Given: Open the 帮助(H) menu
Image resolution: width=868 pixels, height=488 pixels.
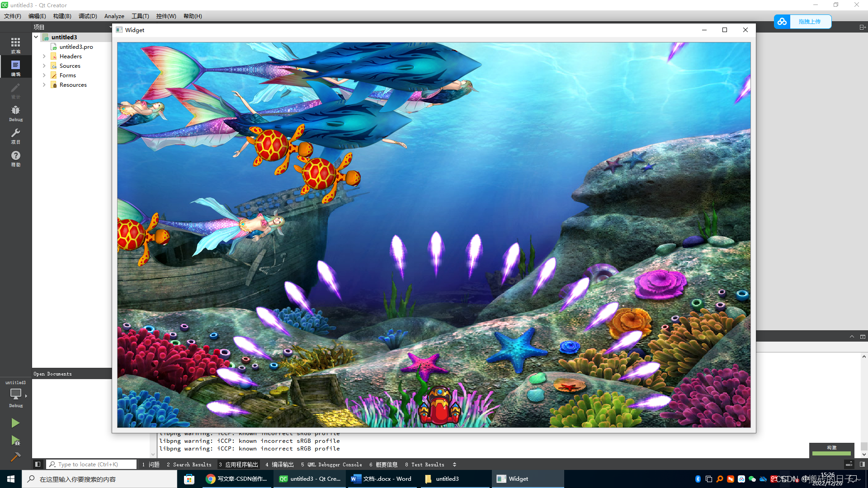Looking at the screenshot, I should pyautogui.click(x=193, y=16).
